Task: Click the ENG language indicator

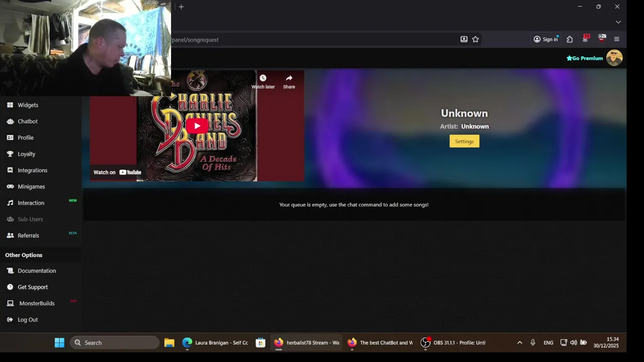Action: coord(548,343)
